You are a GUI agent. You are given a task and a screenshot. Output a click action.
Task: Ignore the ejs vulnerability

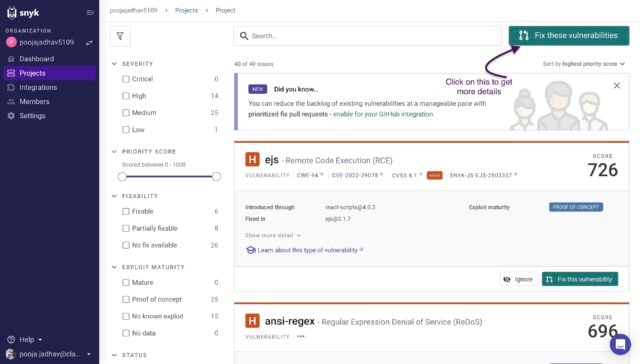518,279
